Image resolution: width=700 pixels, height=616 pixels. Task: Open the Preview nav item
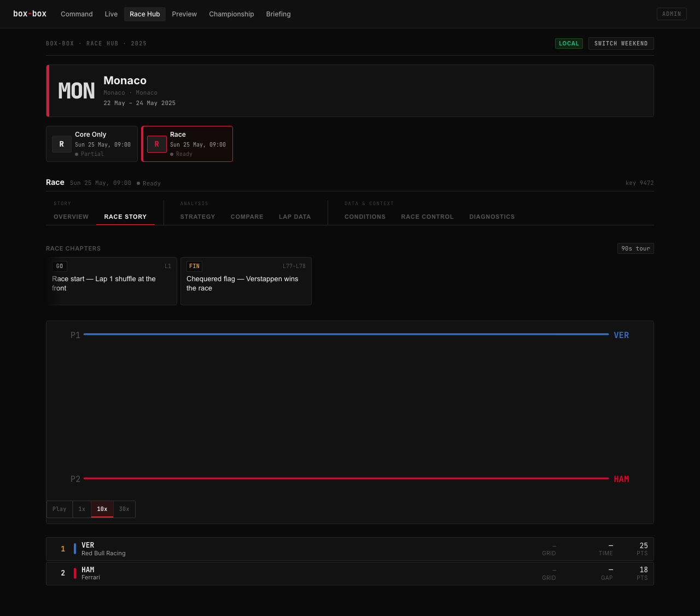(x=184, y=14)
